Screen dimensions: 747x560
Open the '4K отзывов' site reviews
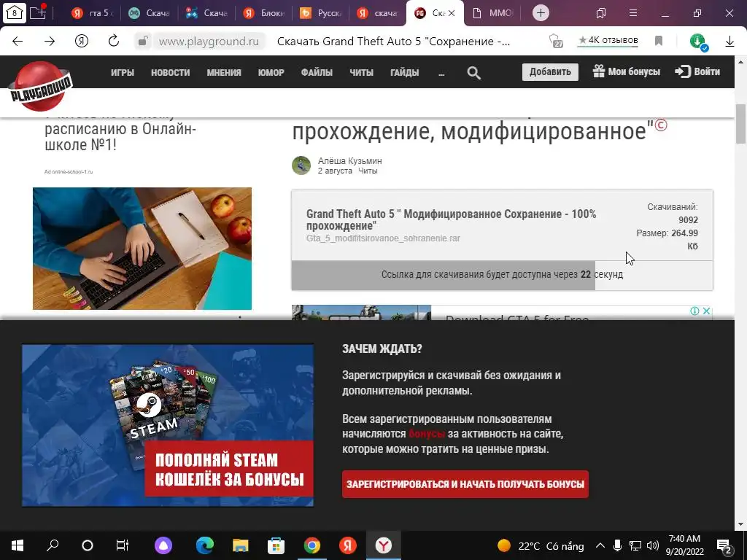(x=608, y=41)
